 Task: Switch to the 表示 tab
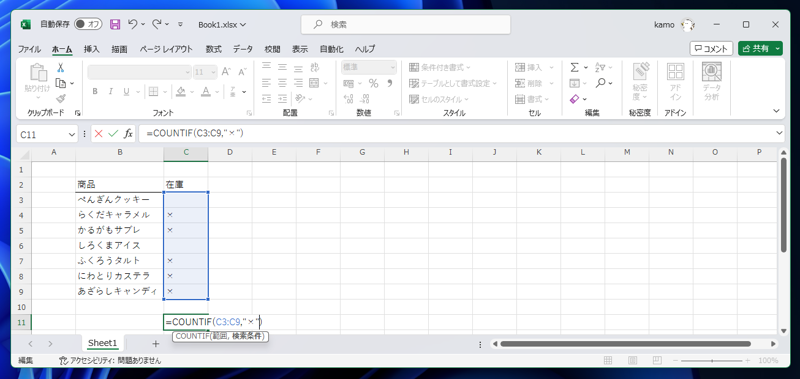[300, 49]
